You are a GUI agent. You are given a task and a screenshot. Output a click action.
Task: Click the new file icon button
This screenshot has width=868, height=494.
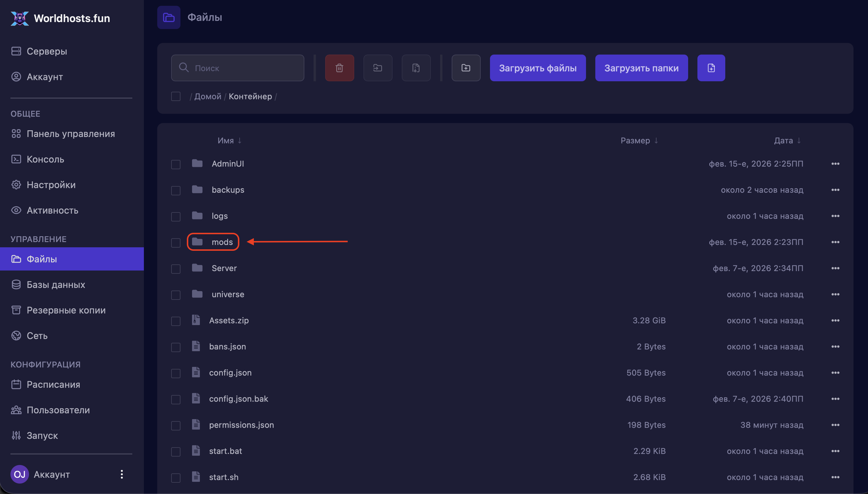coord(711,68)
